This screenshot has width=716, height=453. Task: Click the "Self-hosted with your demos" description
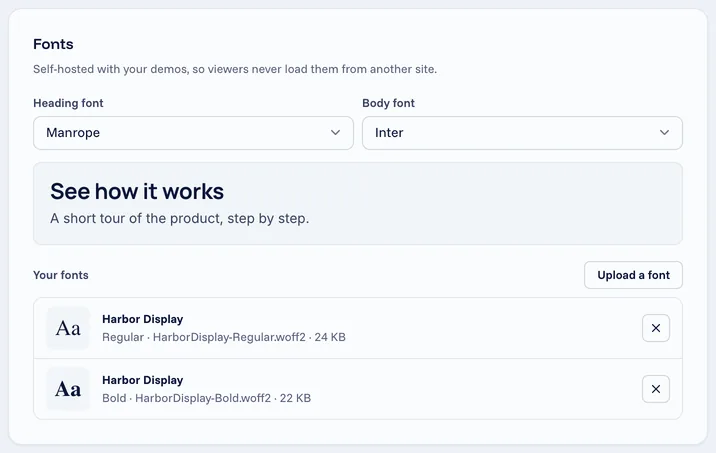(235, 69)
